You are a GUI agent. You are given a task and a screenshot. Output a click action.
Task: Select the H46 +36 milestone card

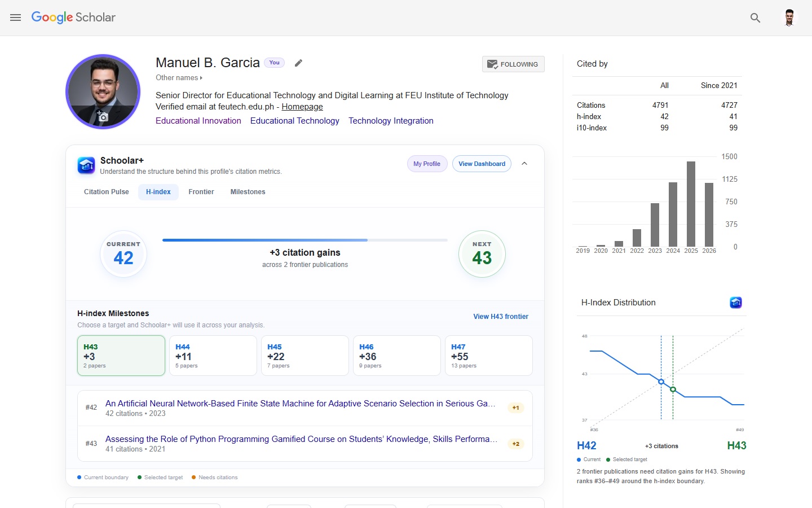tap(397, 356)
